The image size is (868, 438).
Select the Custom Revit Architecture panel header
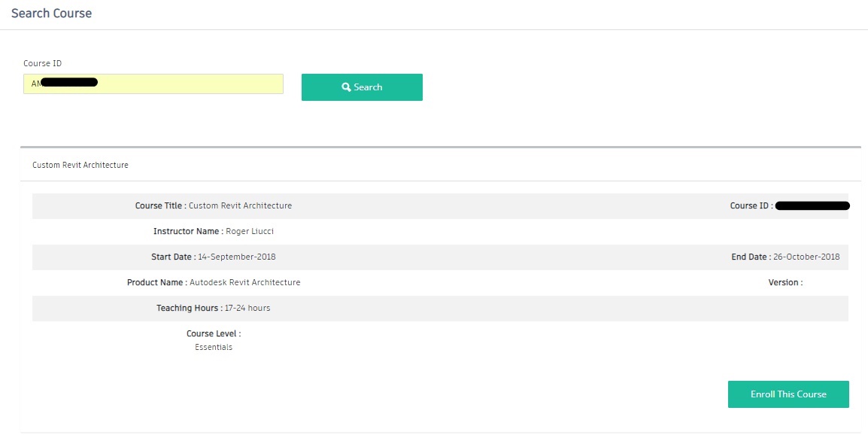(x=80, y=165)
